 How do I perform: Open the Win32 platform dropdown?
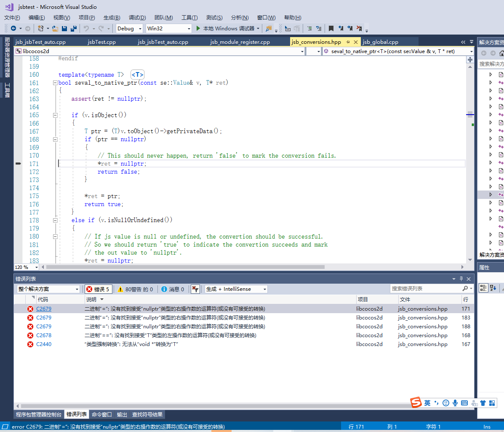pyautogui.click(x=169, y=28)
